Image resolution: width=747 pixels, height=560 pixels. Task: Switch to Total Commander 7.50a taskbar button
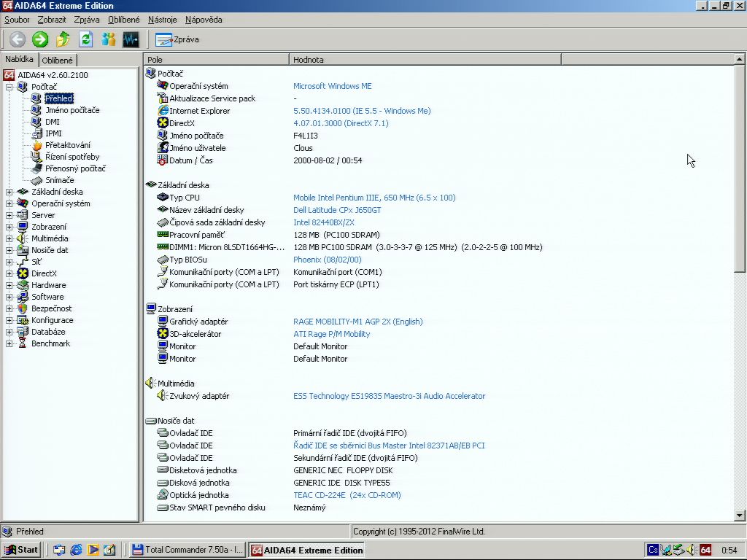tap(187, 550)
